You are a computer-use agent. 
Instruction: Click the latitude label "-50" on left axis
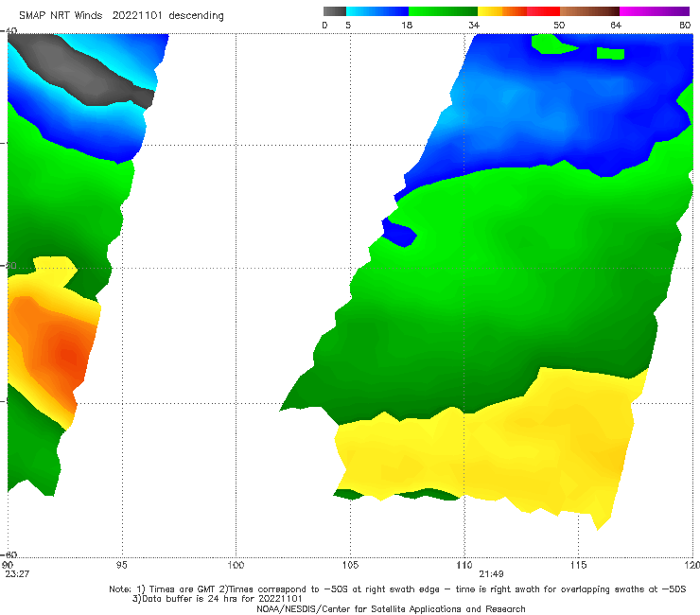pos(9,265)
